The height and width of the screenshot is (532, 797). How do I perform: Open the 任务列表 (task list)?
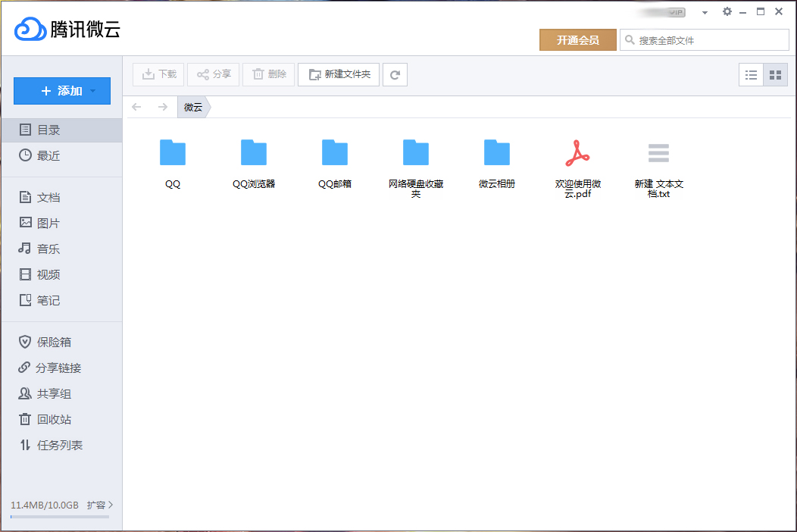[x=53, y=445]
